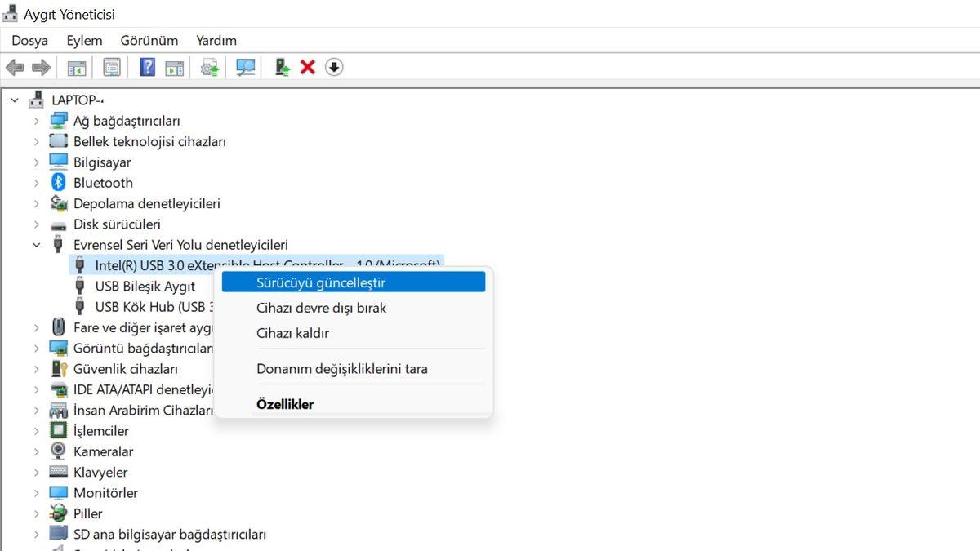The width and height of the screenshot is (980, 551).
Task: Click the back navigation arrow icon
Action: (14, 67)
